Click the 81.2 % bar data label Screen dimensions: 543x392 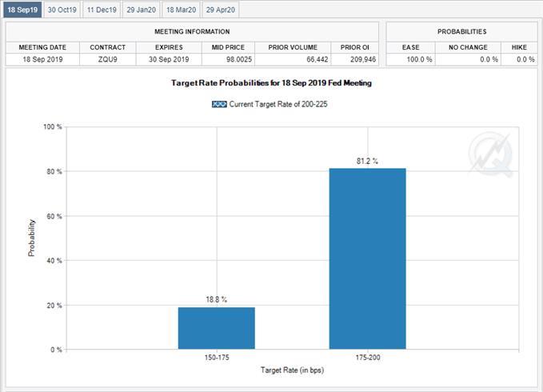point(367,161)
